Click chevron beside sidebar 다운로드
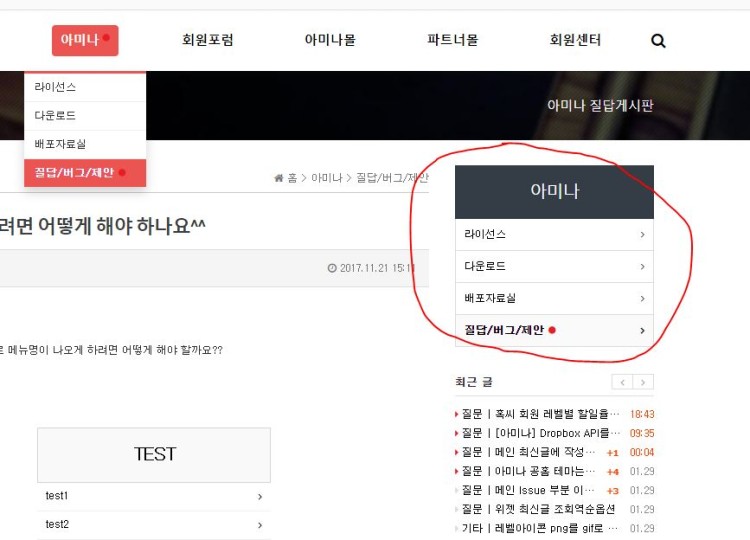This screenshot has width=750, height=540. coord(642,267)
